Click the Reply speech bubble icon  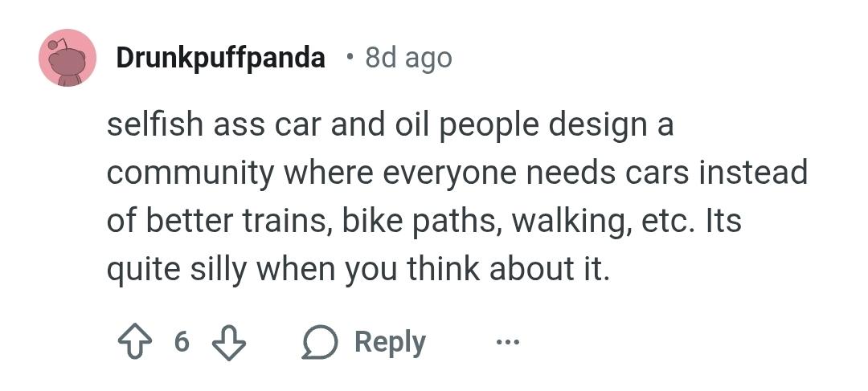tap(320, 343)
